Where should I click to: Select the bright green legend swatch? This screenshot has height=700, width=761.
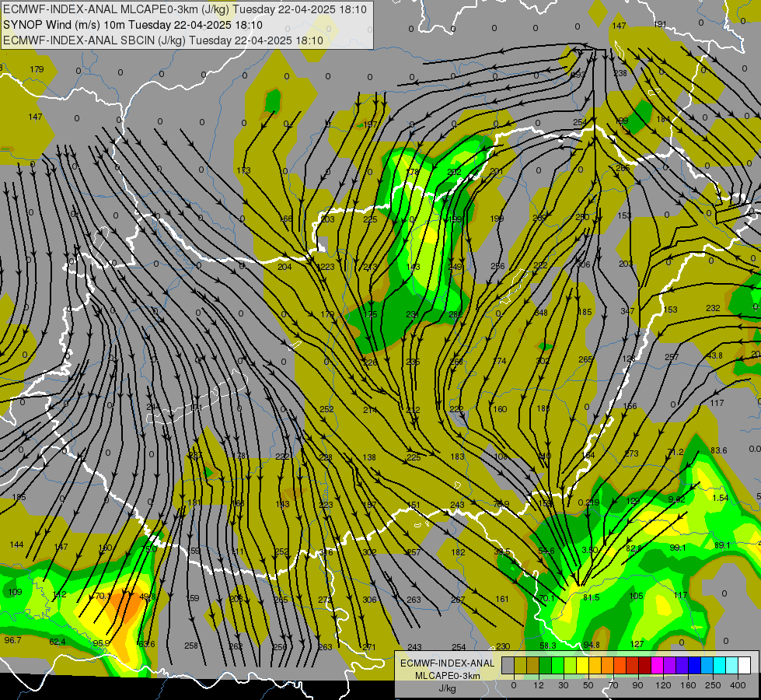click(x=557, y=666)
